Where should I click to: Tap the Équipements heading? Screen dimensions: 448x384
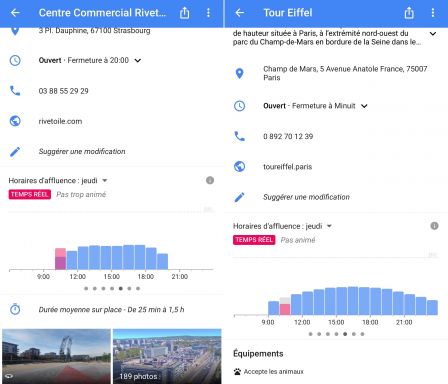pos(258,353)
